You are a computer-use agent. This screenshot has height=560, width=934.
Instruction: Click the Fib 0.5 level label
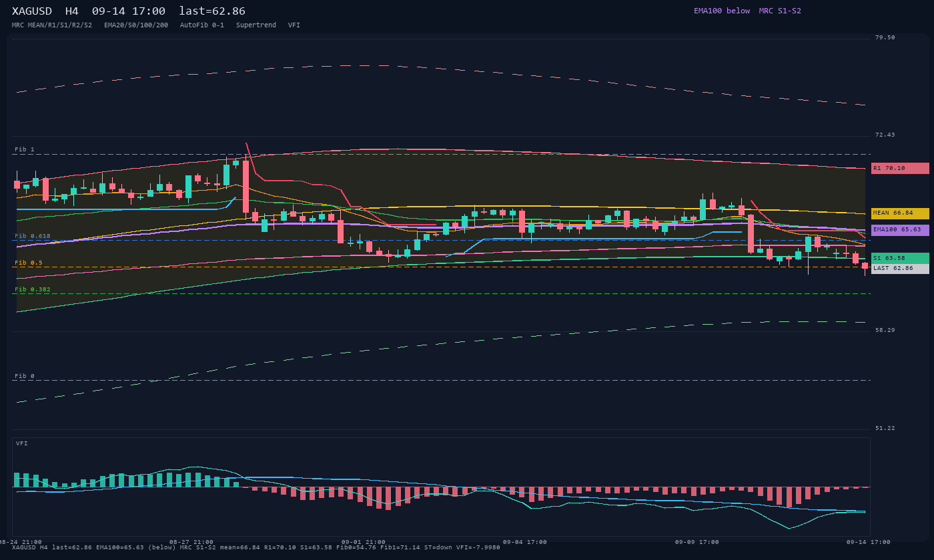point(29,263)
